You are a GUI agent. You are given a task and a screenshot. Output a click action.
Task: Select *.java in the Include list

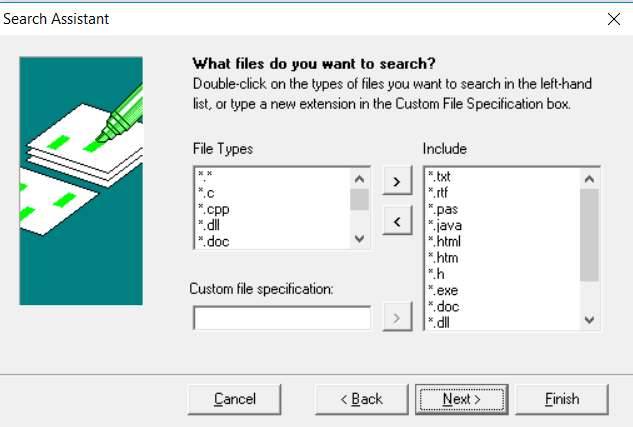click(444, 225)
